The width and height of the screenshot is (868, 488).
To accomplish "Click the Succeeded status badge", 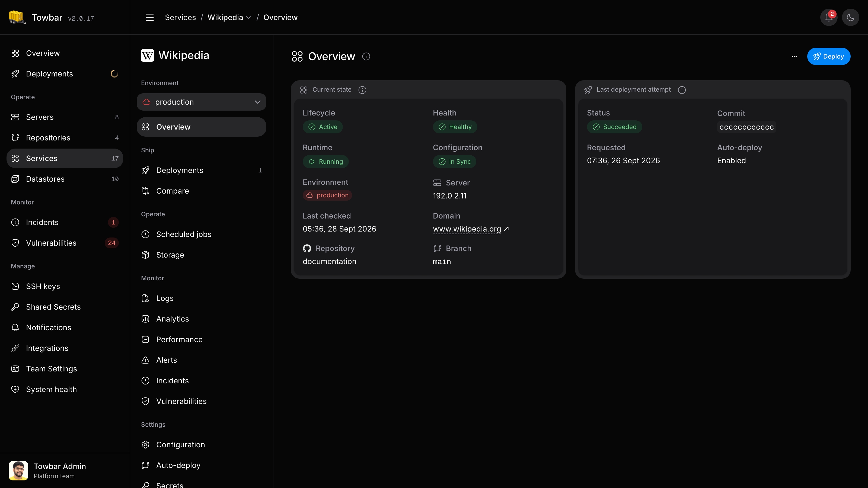I will [x=614, y=127].
